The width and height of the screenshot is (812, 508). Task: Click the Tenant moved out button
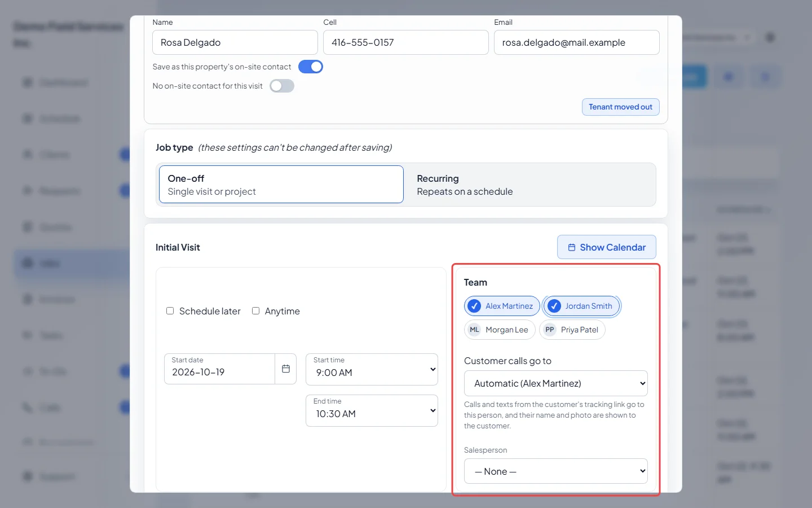point(621,107)
